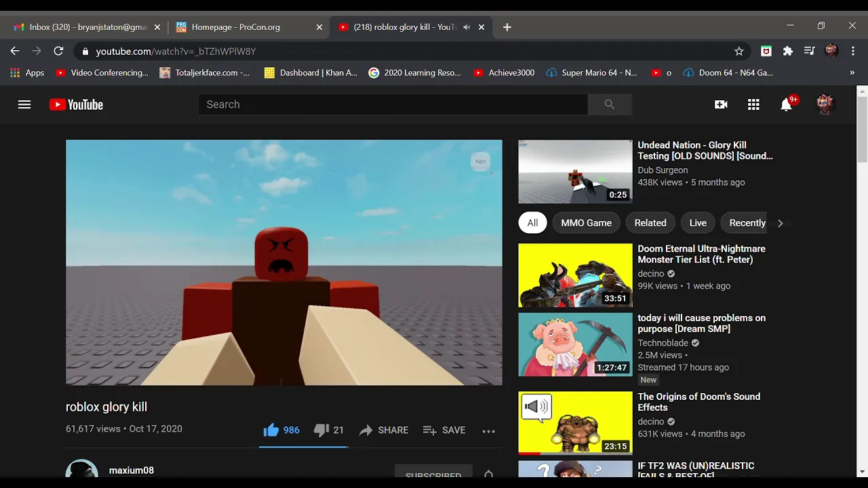Click the red shield extension icon

click(766, 51)
